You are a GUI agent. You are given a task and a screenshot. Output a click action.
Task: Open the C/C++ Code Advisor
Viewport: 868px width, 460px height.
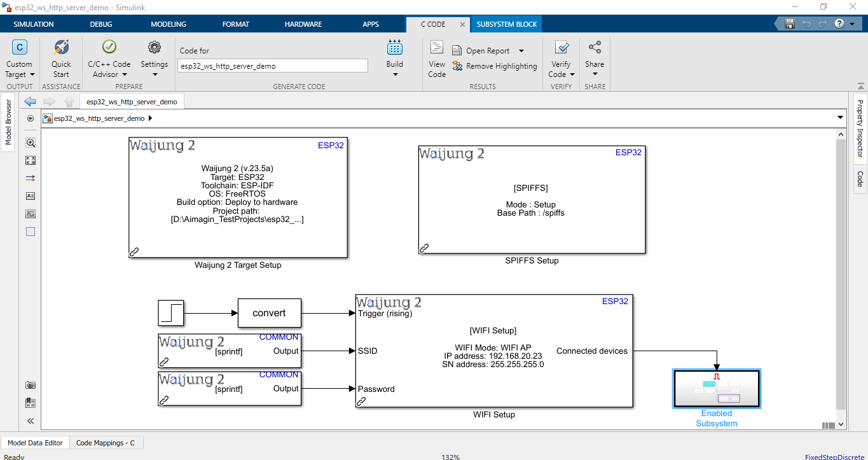click(109, 59)
